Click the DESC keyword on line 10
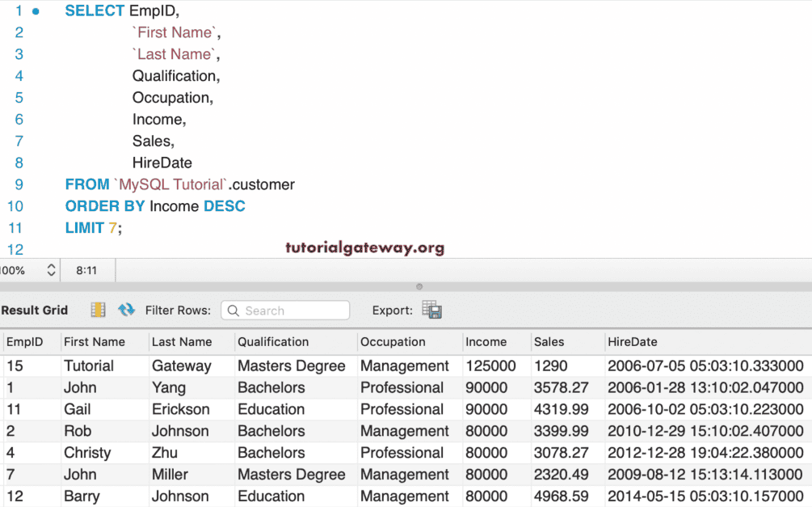Screen dimensions: 812x507 [225, 207]
